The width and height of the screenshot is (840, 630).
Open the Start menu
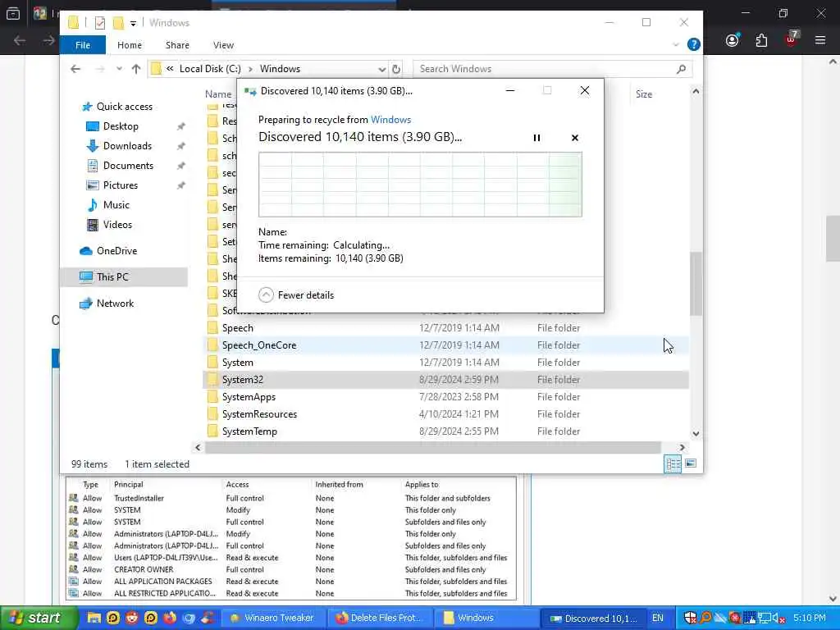(x=39, y=618)
